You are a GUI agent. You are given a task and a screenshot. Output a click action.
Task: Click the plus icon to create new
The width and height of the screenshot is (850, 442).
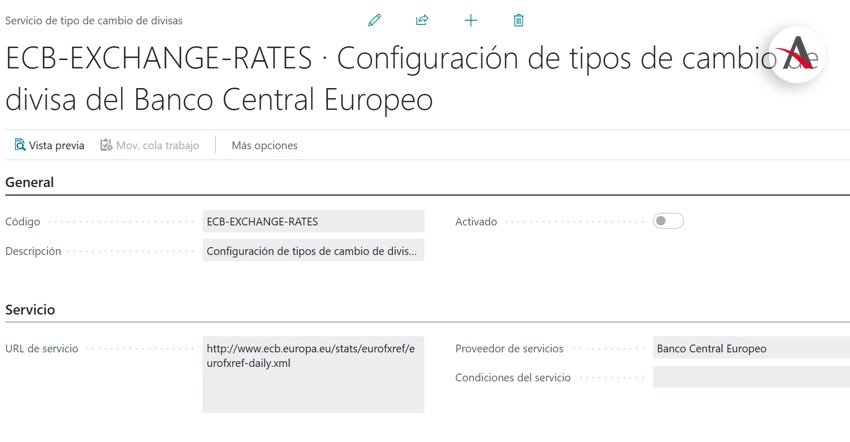(x=471, y=21)
